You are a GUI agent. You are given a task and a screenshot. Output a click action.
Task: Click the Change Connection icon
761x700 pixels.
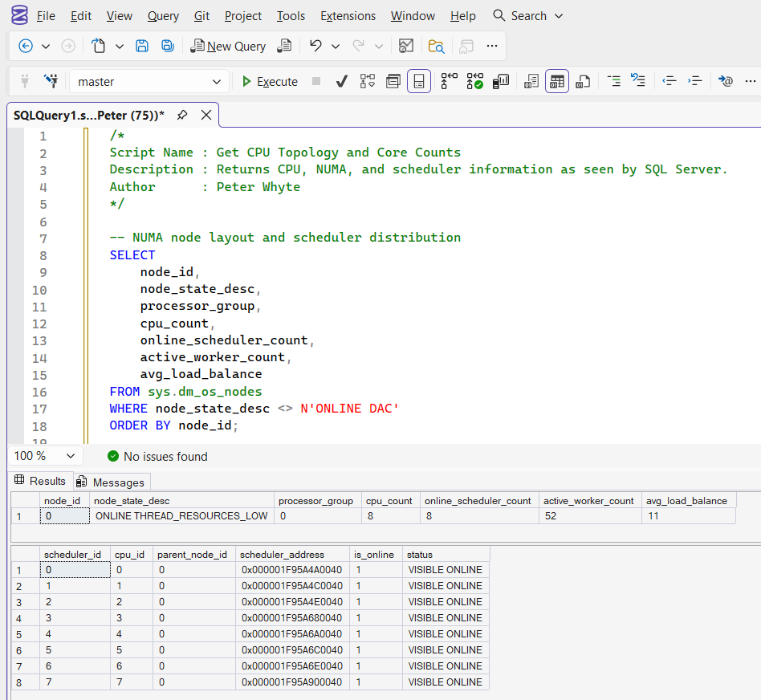[x=51, y=81]
